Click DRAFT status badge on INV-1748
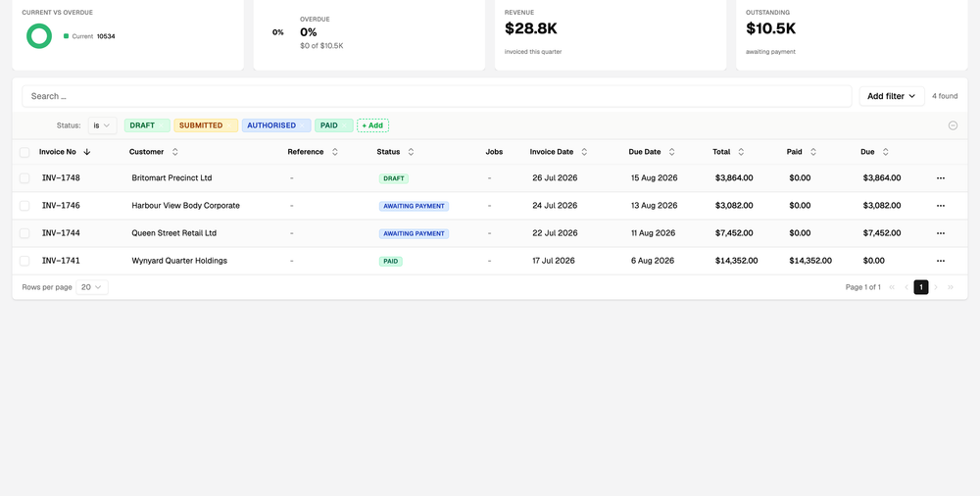This screenshot has height=496, width=980. pyautogui.click(x=394, y=178)
